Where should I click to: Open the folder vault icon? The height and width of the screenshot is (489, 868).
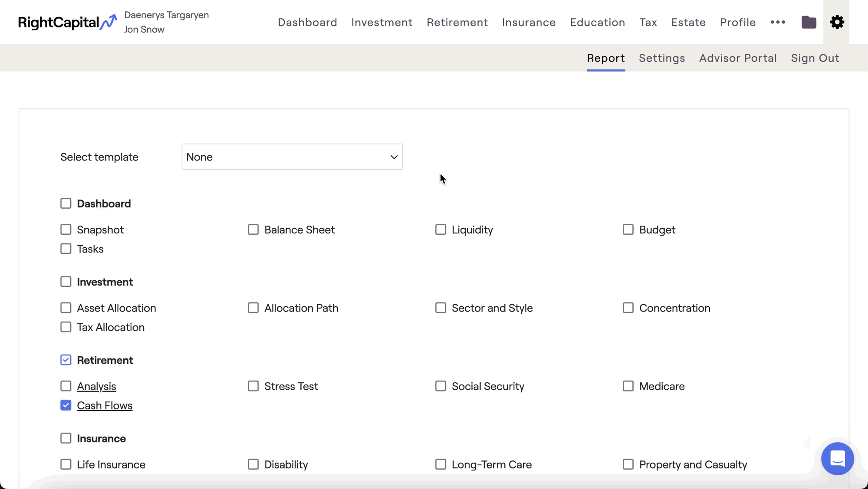click(809, 22)
